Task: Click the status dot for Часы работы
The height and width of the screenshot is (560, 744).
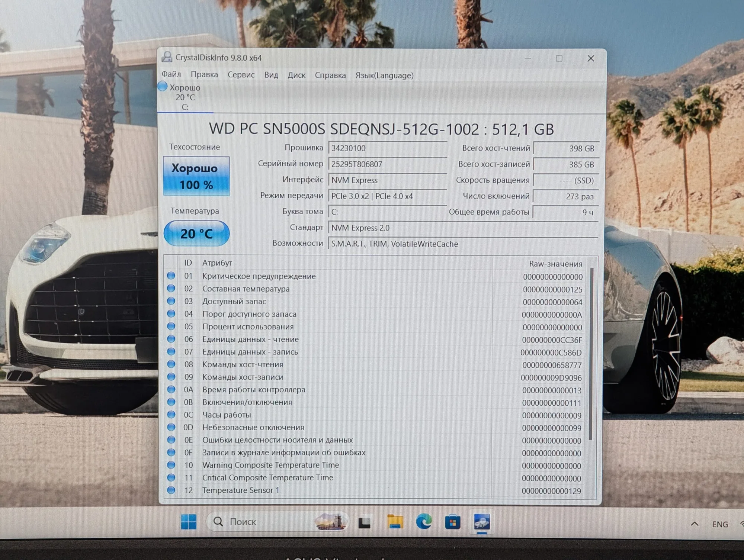Action: tap(171, 414)
